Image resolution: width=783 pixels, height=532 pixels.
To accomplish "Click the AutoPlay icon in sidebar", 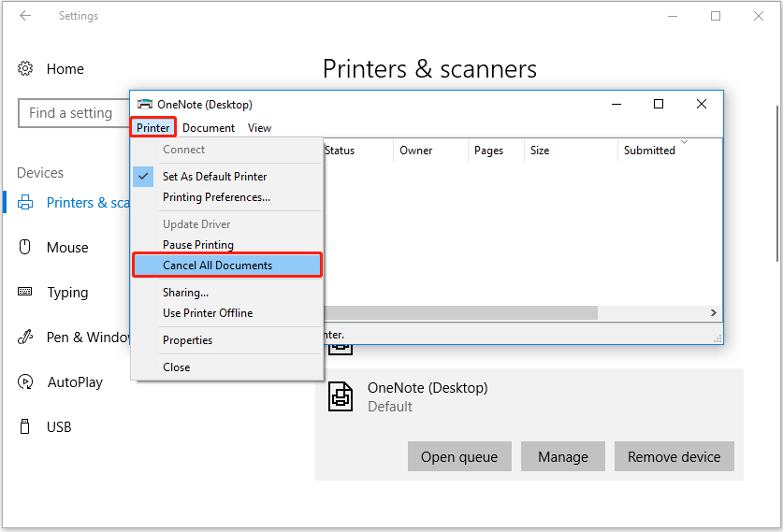I will pyautogui.click(x=26, y=382).
